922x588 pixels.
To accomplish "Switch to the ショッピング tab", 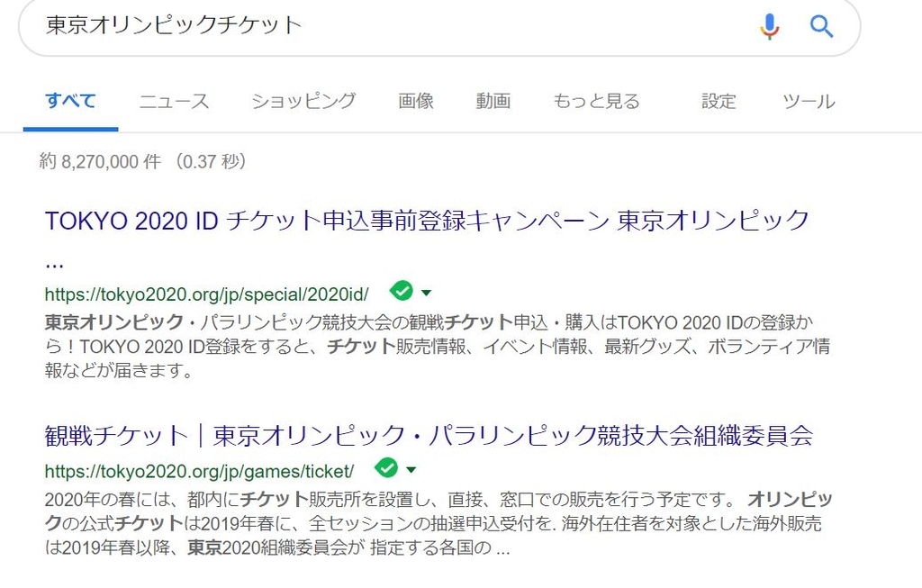I will (303, 101).
